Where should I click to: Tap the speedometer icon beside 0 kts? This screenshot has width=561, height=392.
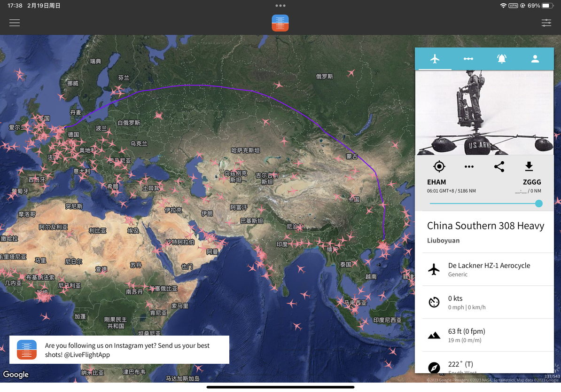(434, 302)
